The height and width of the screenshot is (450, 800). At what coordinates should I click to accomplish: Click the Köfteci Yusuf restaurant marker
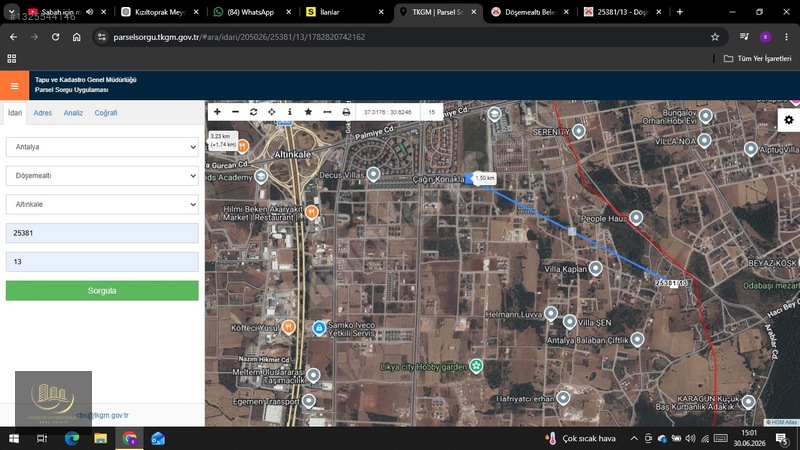point(289,327)
